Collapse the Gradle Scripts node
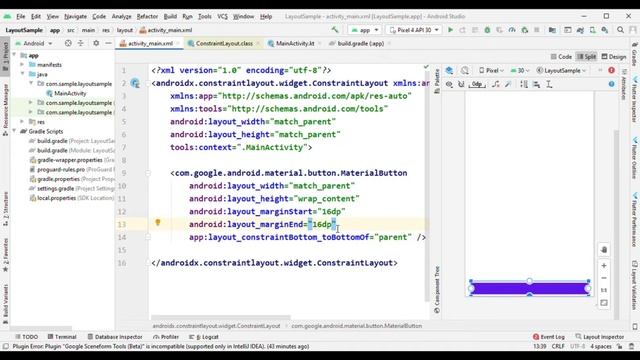The width and height of the screenshot is (640, 360). click(x=14, y=131)
